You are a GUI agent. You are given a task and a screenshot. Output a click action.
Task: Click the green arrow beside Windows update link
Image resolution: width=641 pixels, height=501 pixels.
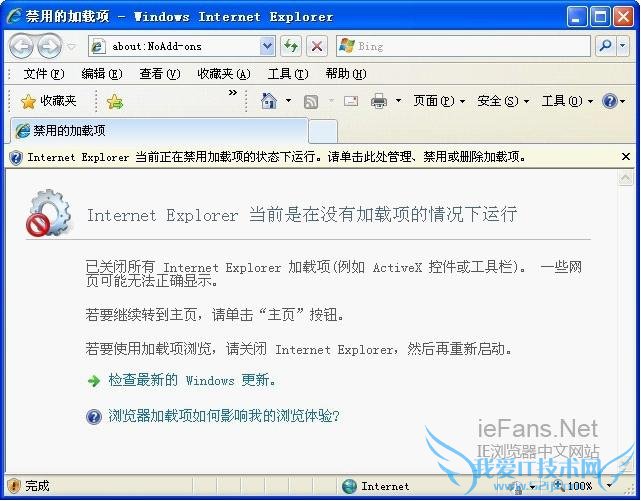pos(94,381)
